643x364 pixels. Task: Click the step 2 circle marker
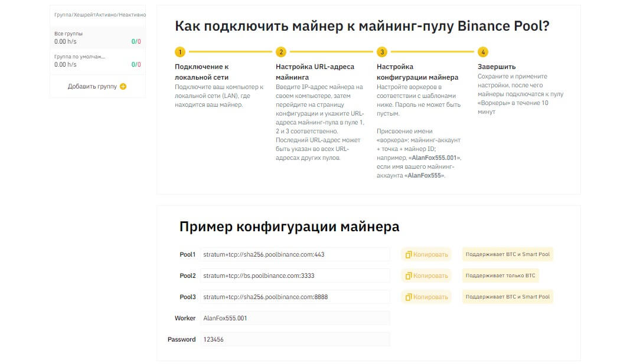(281, 52)
